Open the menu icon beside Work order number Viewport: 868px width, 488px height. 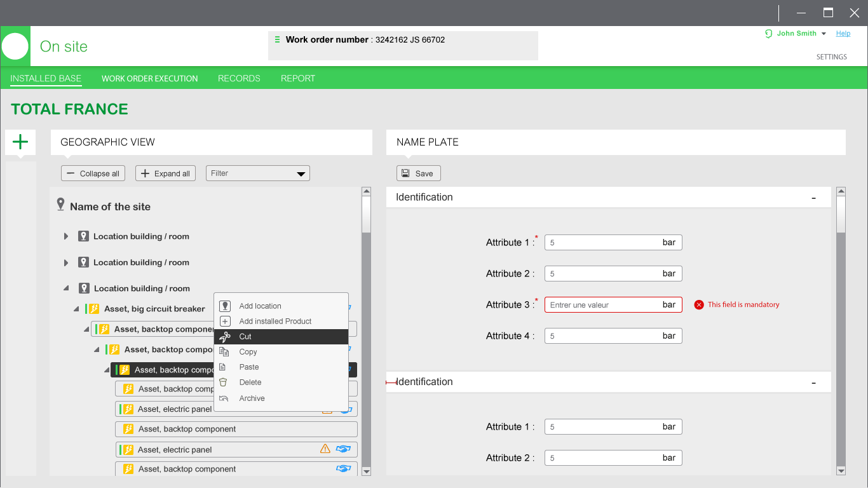click(x=277, y=39)
